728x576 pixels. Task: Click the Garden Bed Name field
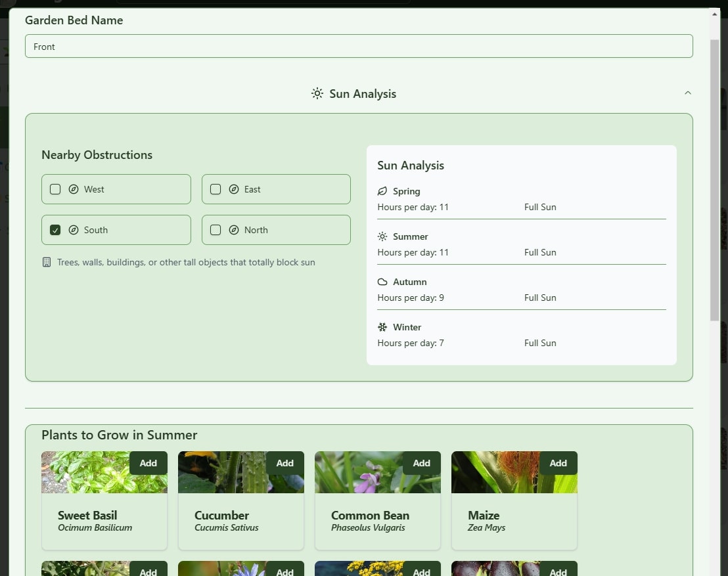pos(359,46)
